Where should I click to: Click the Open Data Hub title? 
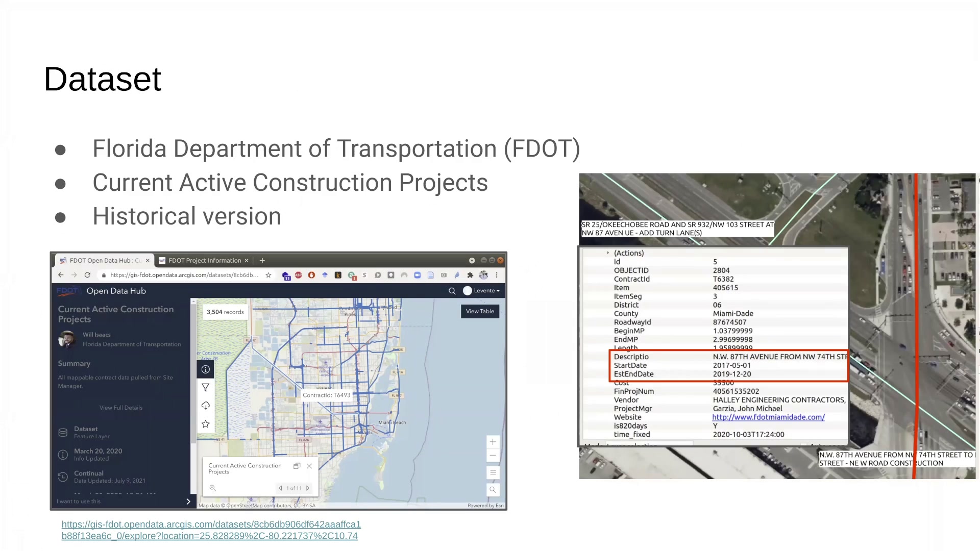point(116,291)
